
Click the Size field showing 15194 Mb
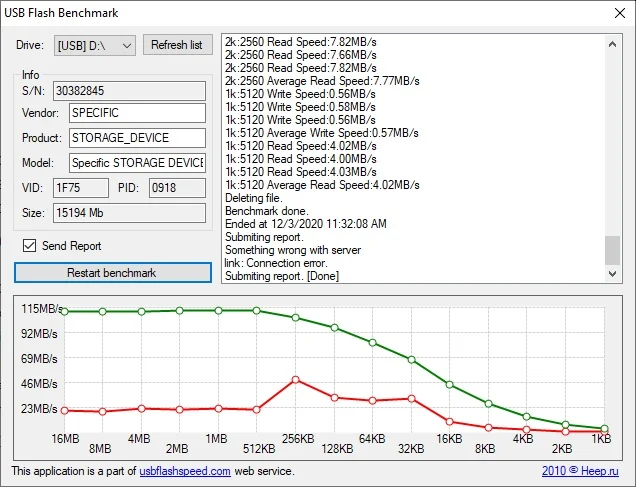[129, 213]
